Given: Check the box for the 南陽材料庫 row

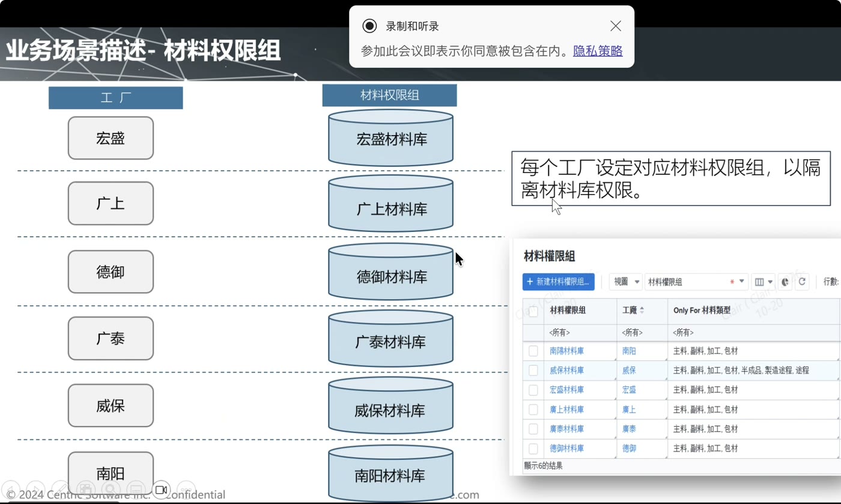Looking at the screenshot, I should coord(533,351).
